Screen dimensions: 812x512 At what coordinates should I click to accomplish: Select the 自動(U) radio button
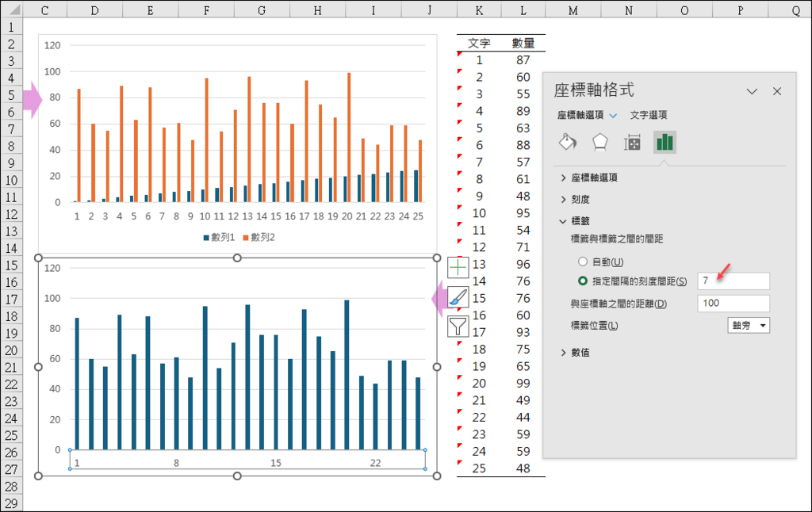pyautogui.click(x=583, y=262)
